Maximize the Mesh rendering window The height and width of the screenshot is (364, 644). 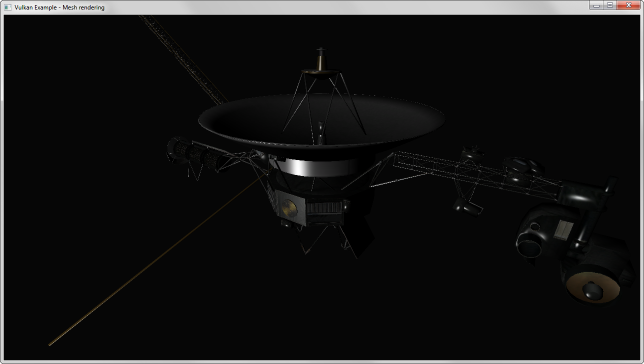(x=610, y=5)
